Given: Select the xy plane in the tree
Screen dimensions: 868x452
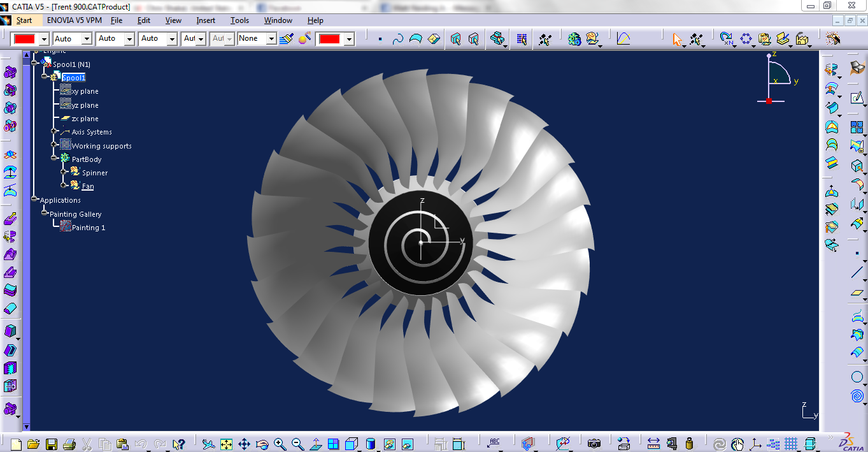Looking at the screenshot, I should pyautogui.click(x=85, y=91).
